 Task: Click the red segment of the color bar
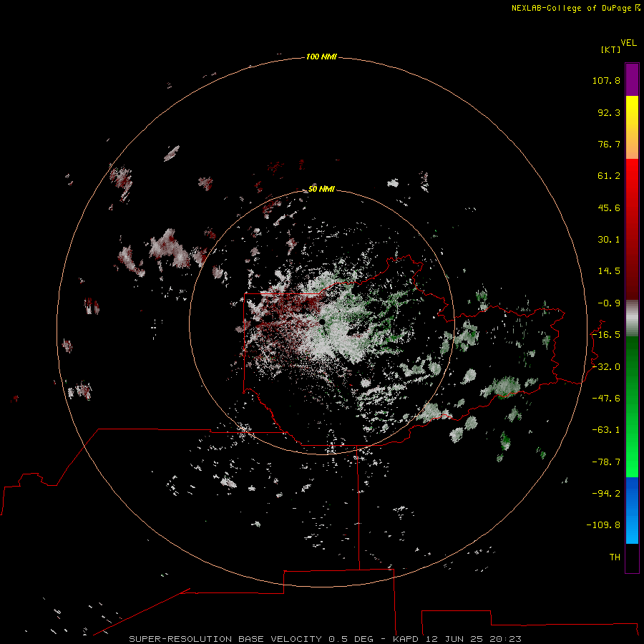click(x=632, y=229)
